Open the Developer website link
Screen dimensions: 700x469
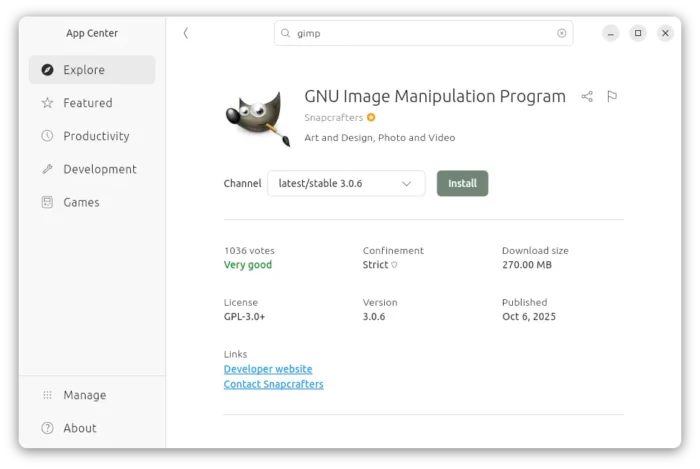pyautogui.click(x=268, y=370)
